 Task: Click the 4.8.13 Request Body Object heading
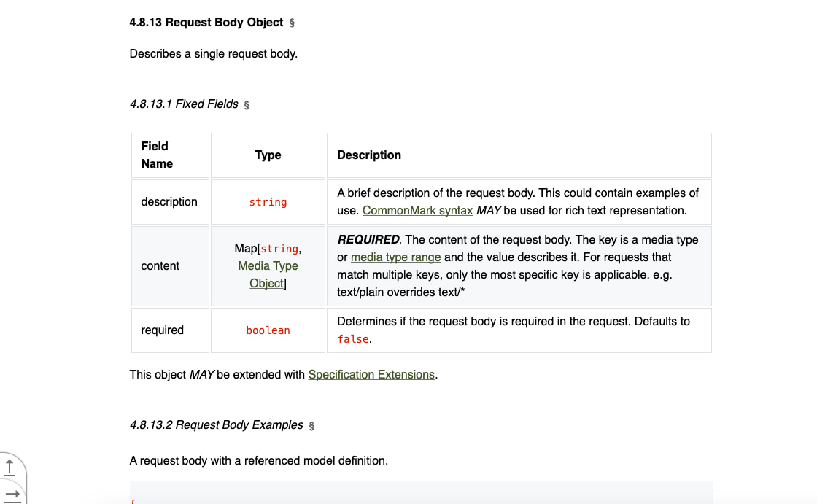tap(206, 23)
